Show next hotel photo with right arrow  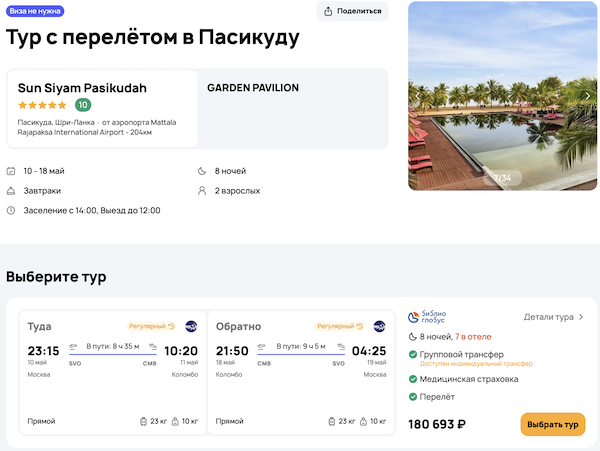pos(588,96)
